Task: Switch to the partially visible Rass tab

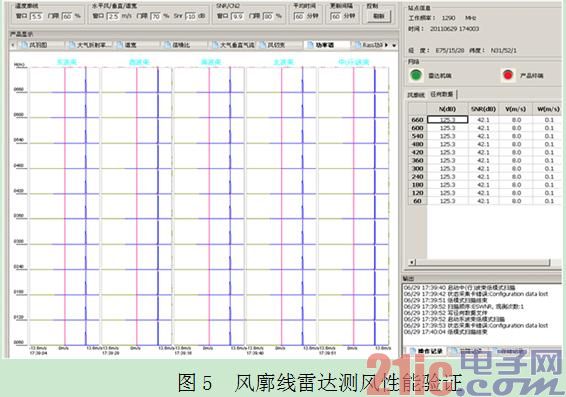Action: click(369, 45)
